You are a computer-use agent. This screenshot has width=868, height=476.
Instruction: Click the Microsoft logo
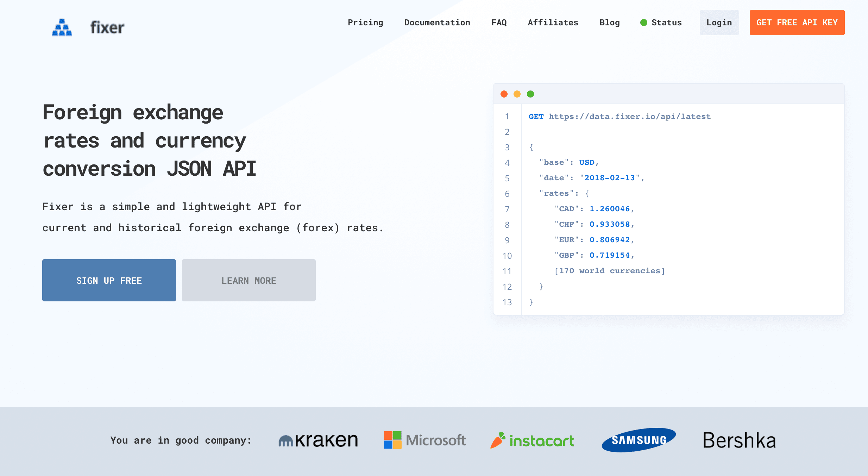(x=425, y=440)
